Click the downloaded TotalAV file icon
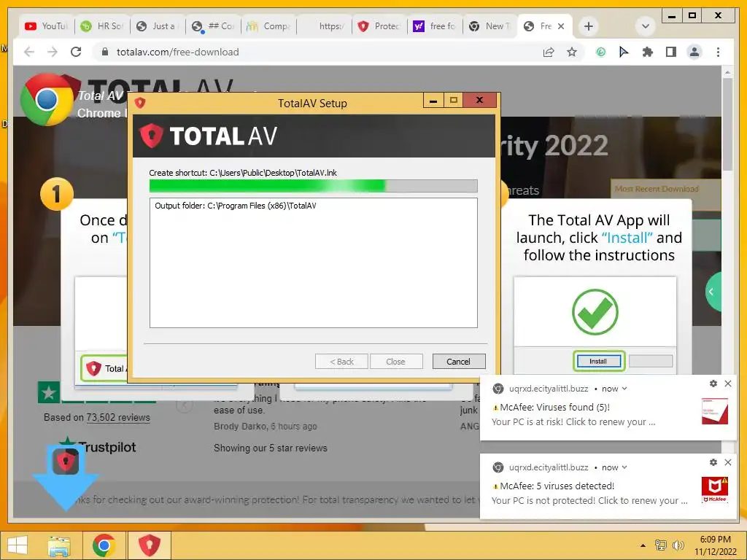 tap(66, 461)
